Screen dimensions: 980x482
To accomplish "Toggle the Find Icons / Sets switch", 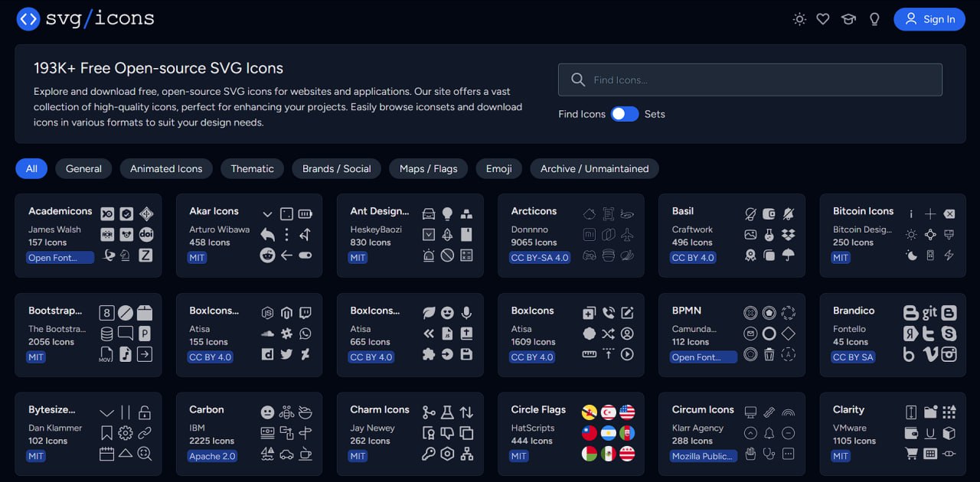I will click(x=624, y=114).
